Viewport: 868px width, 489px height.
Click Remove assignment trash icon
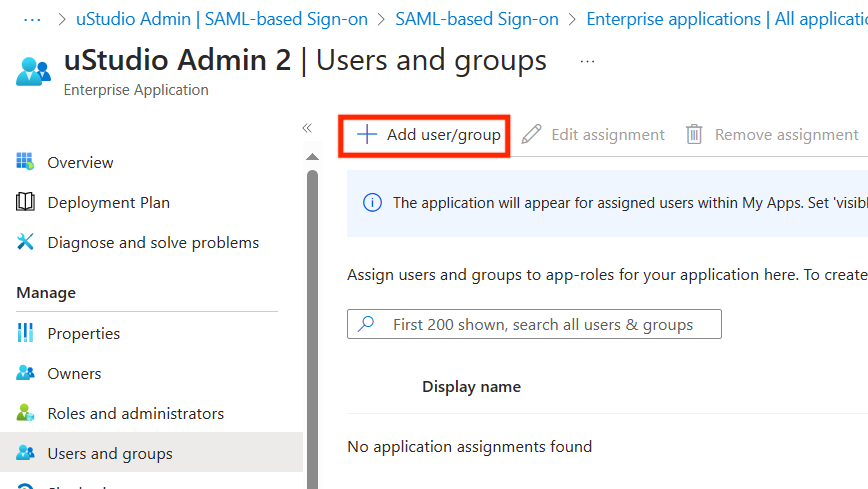[694, 135]
